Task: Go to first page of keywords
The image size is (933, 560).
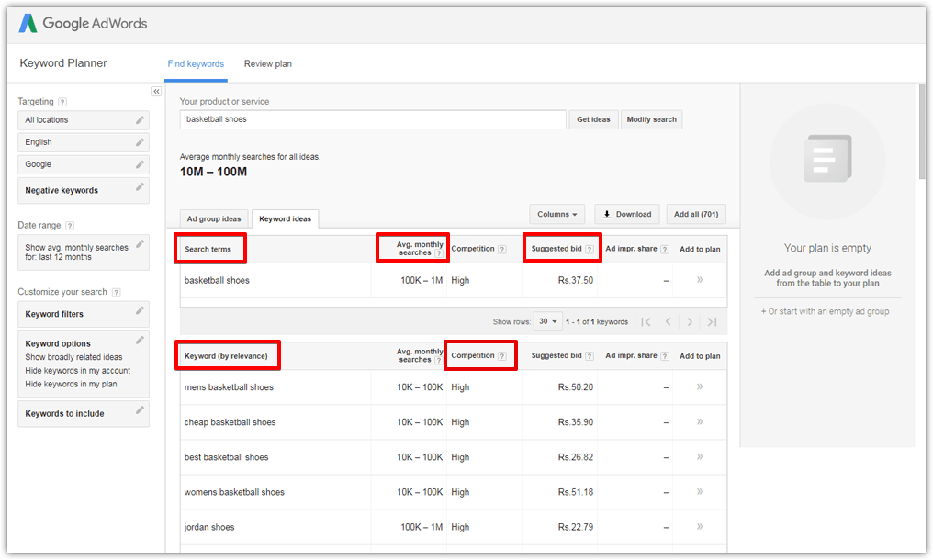Action: (646, 322)
